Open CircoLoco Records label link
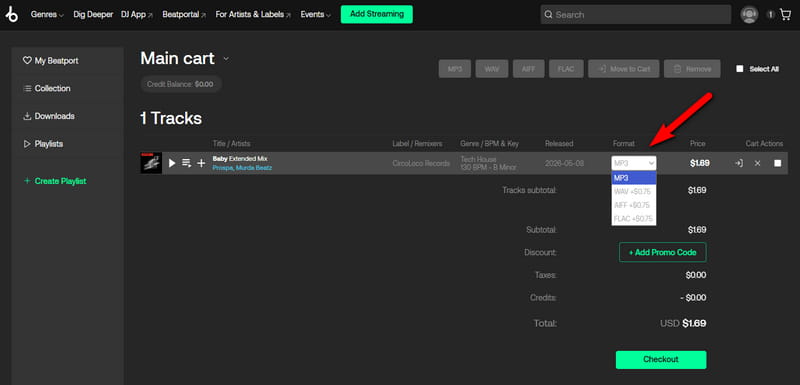 click(421, 163)
